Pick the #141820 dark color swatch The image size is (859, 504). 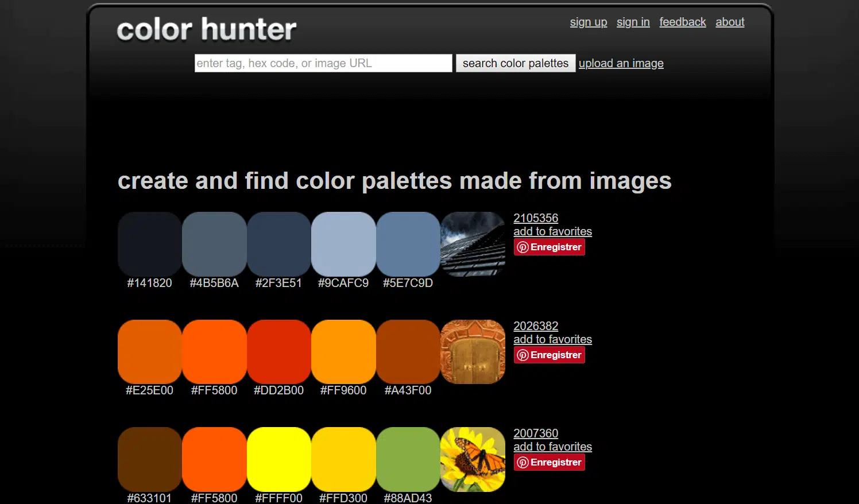150,244
